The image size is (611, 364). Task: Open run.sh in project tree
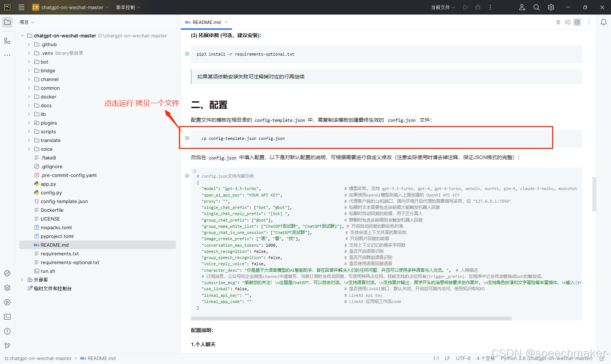48,271
